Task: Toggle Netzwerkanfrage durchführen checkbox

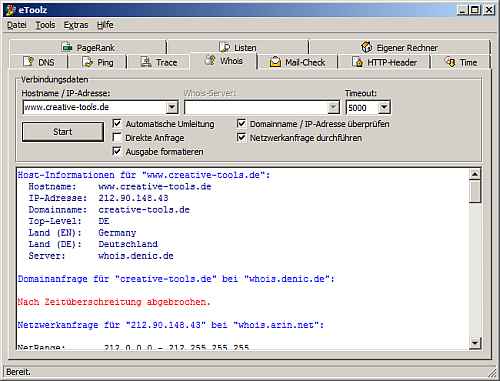Action: [241, 137]
